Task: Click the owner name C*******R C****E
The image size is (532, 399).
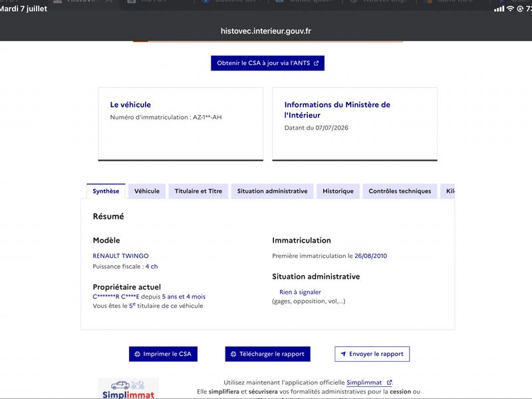Action: (116, 297)
